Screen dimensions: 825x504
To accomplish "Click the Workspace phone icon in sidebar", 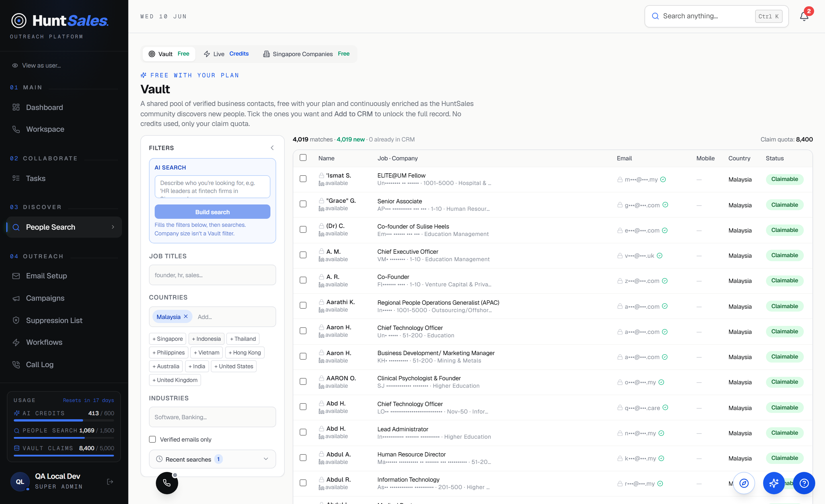I will [16, 129].
